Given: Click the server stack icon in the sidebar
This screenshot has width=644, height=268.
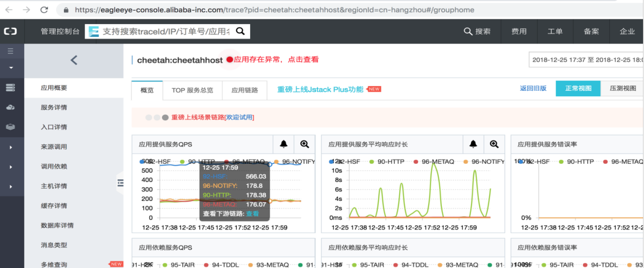Looking at the screenshot, I should (x=11, y=88).
